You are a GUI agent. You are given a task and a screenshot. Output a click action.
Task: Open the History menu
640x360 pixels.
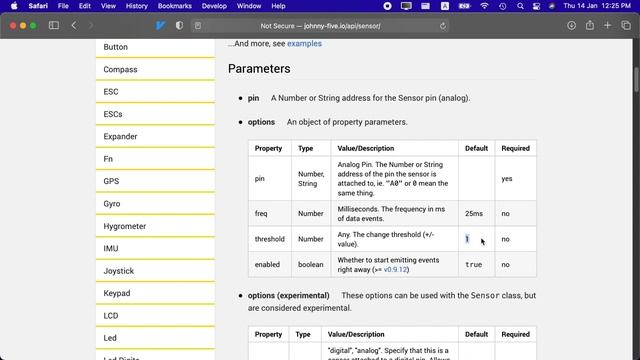coord(136,6)
